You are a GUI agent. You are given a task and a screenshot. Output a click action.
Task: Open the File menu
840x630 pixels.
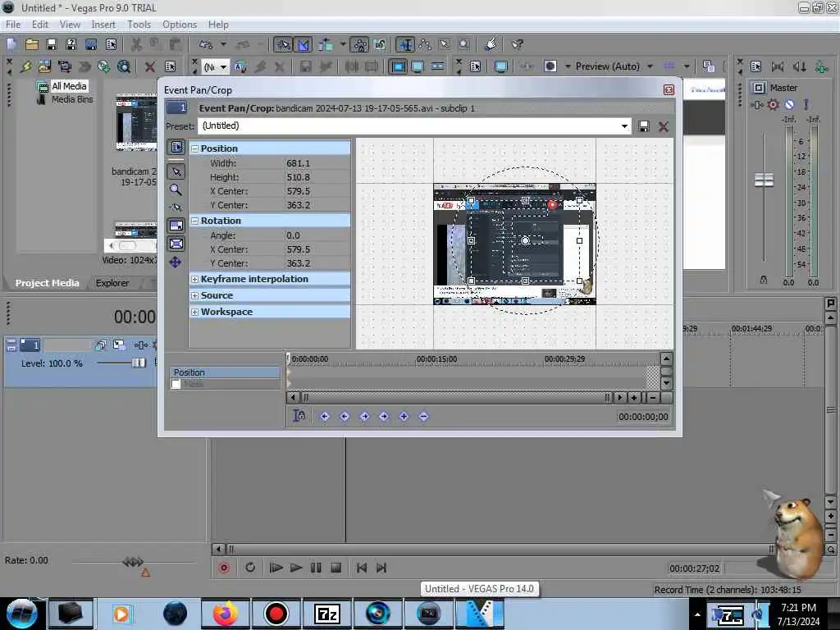(13, 25)
